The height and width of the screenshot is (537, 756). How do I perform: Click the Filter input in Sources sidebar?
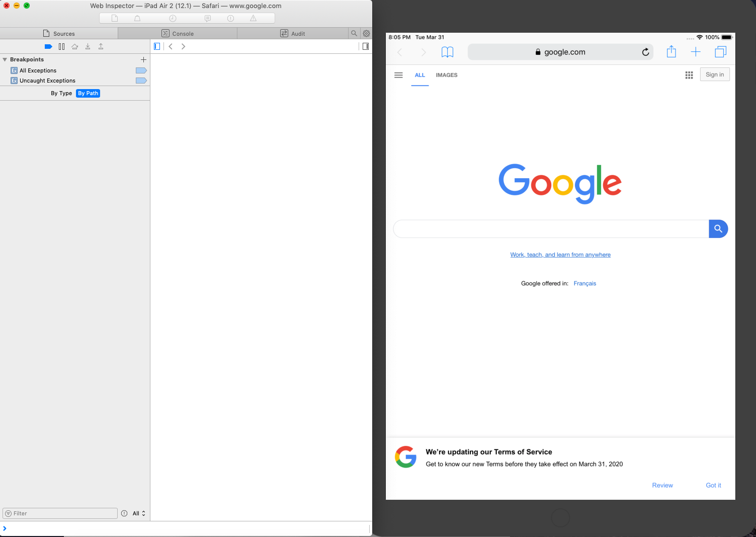pyautogui.click(x=60, y=513)
